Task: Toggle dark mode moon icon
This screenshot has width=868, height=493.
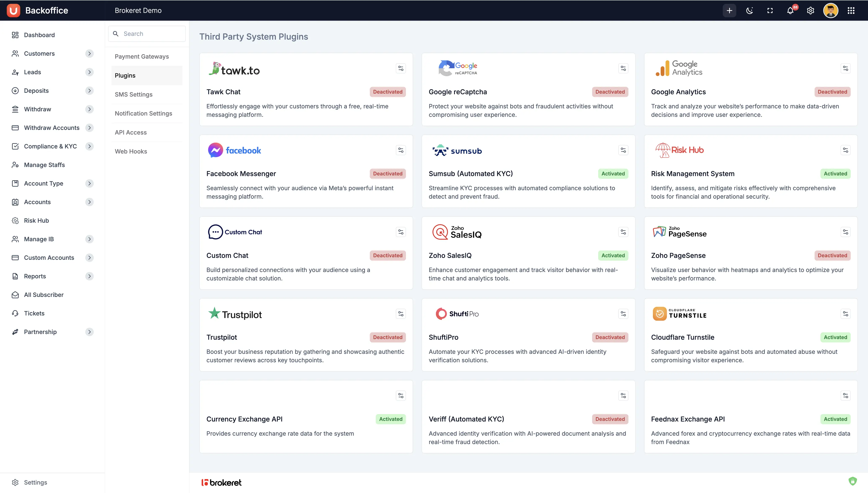Action: point(749,11)
